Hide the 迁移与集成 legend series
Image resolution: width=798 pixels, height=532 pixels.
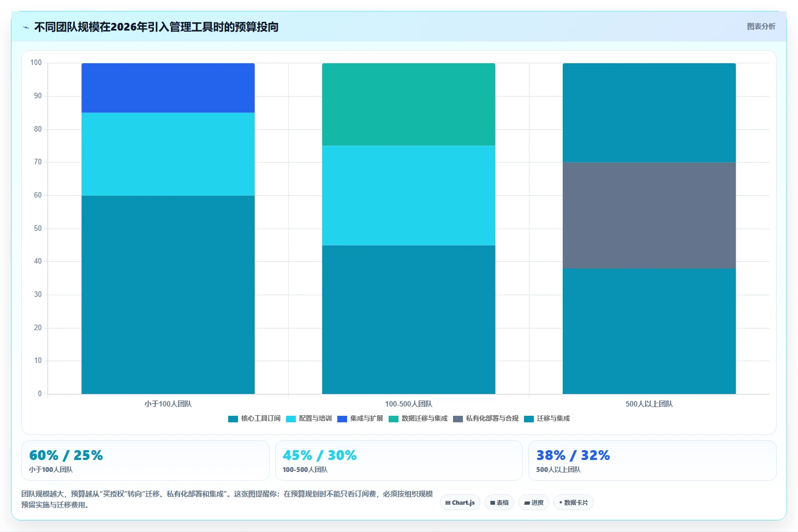pos(547,419)
